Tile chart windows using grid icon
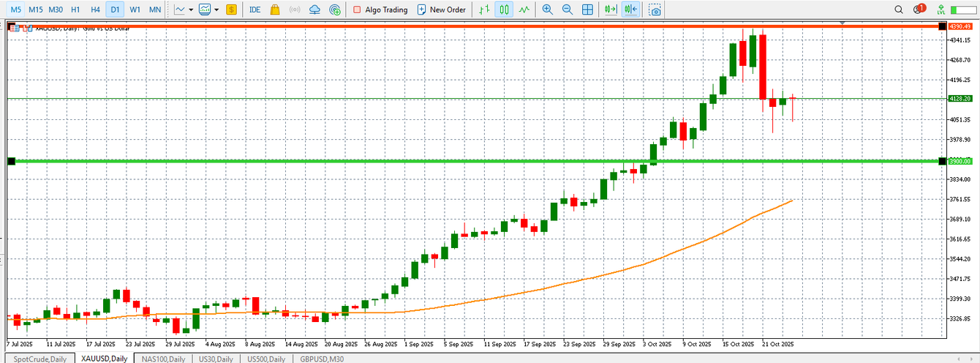 [x=587, y=10]
